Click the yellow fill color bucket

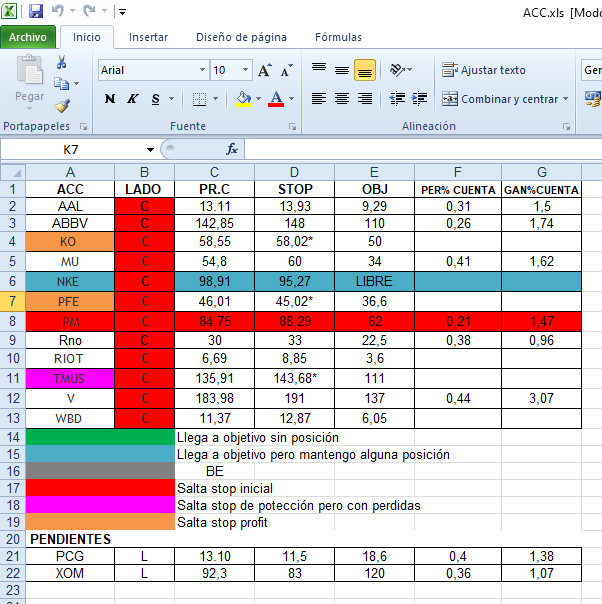pos(242,99)
